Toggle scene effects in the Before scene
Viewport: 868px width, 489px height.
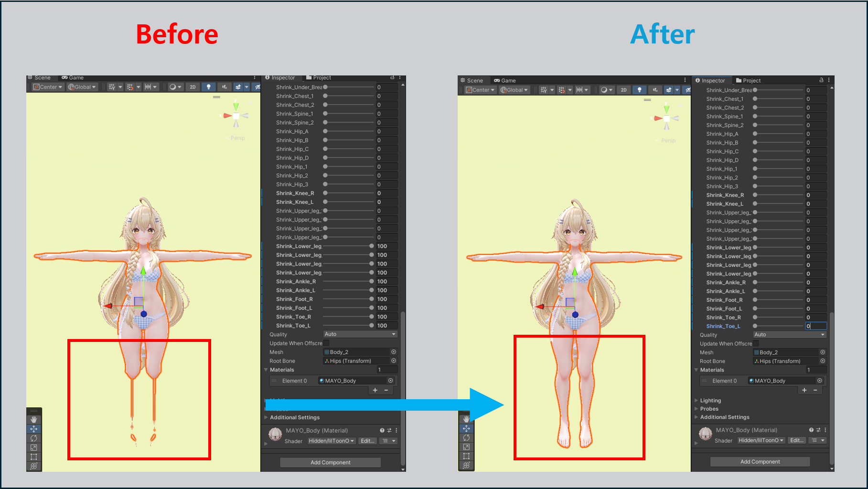tap(238, 87)
